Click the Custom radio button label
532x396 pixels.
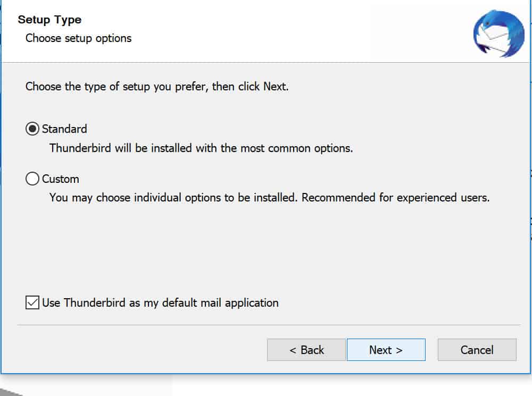point(60,179)
